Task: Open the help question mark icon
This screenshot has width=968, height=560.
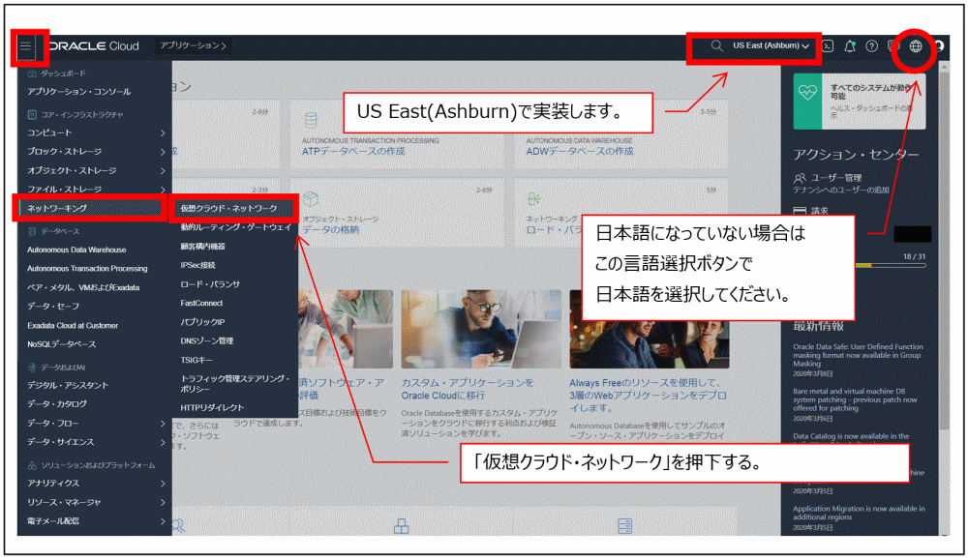Action: [x=872, y=46]
